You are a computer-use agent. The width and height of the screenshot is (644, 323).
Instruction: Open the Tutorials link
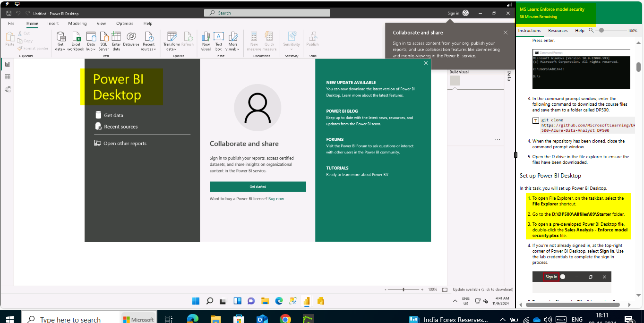pos(337,168)
